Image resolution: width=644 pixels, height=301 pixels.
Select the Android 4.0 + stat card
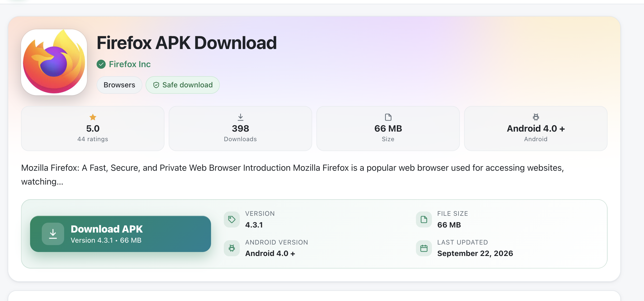pyautogui.click(x=536, y=128)
